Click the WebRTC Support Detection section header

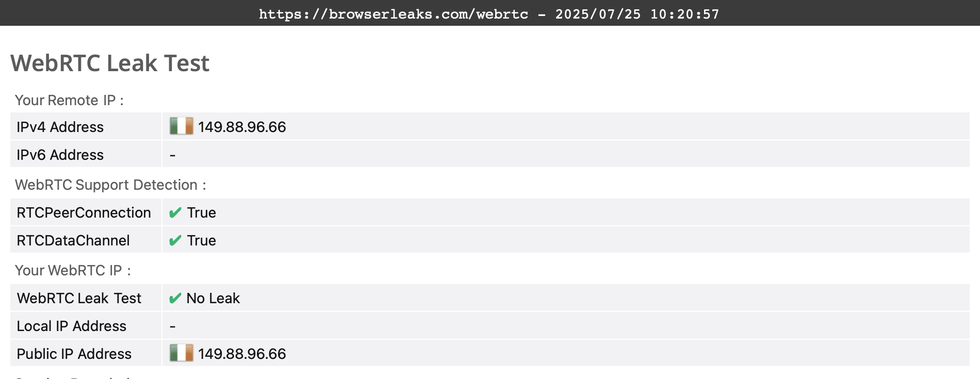click(x=110, y=185)
